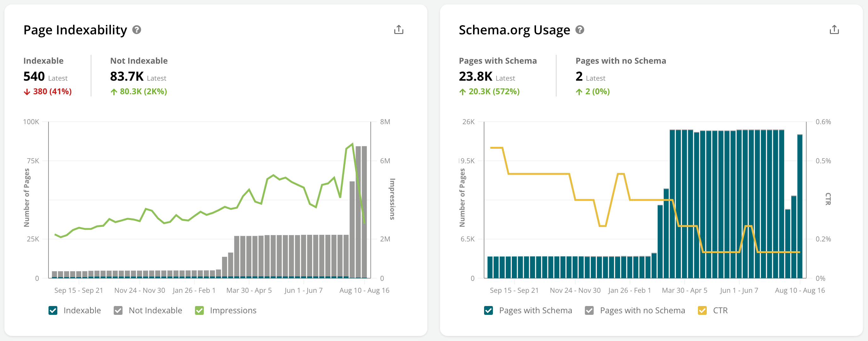This screenshot has width=868, height=341.
Task: Click Sep 15 - Sep 21 on Schema axis
Action: 514,290
